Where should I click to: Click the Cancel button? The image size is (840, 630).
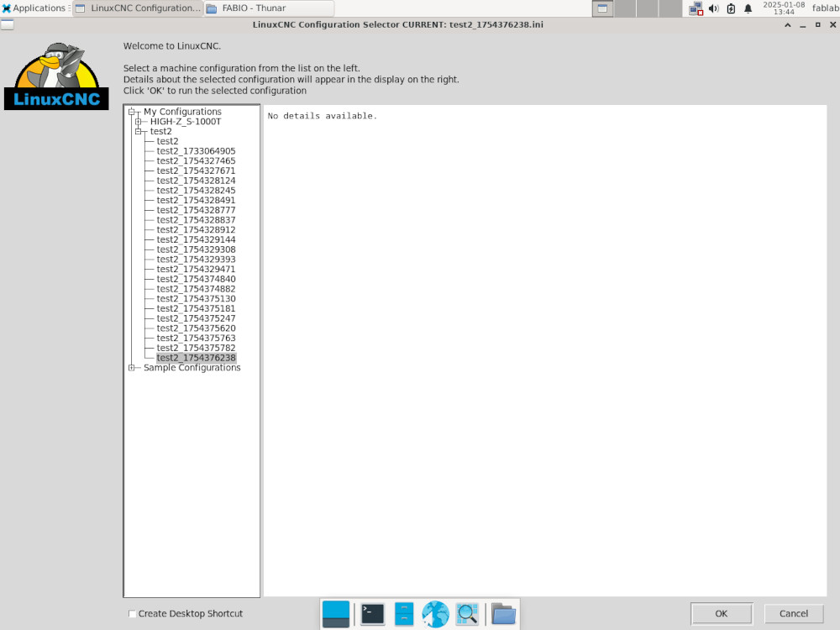point(794,613)
